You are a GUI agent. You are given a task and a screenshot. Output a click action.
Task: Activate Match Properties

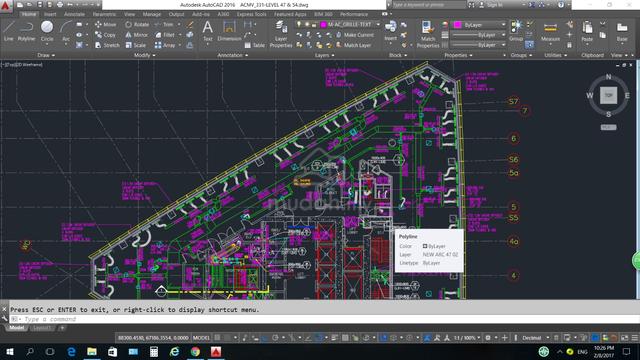click(427, 35)
